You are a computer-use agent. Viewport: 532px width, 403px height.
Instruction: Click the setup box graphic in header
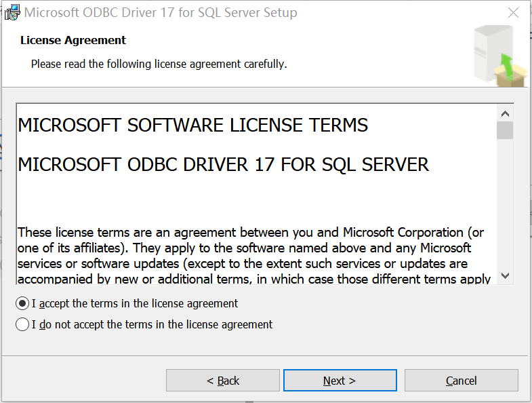pyautogui.click(x=500, y=56)
